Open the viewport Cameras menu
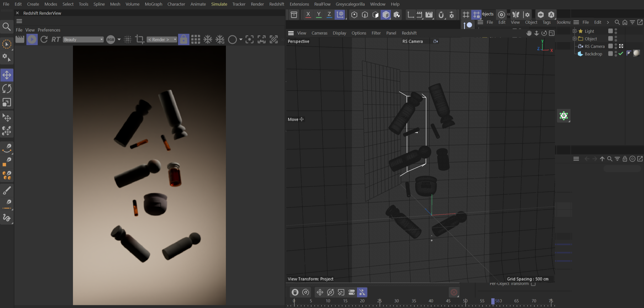644x308 pixels. click(x=319, y=33)
